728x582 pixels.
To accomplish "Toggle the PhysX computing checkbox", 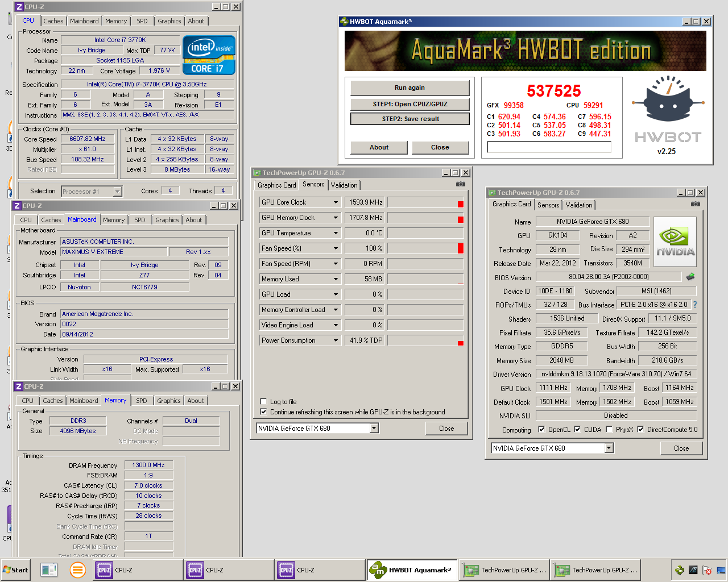I will pos(610,430).
